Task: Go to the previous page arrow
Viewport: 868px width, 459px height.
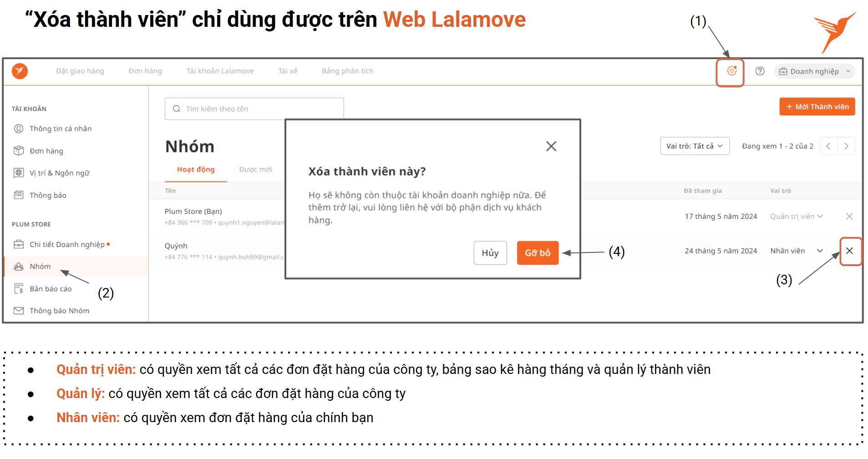Action: (828, 146)
